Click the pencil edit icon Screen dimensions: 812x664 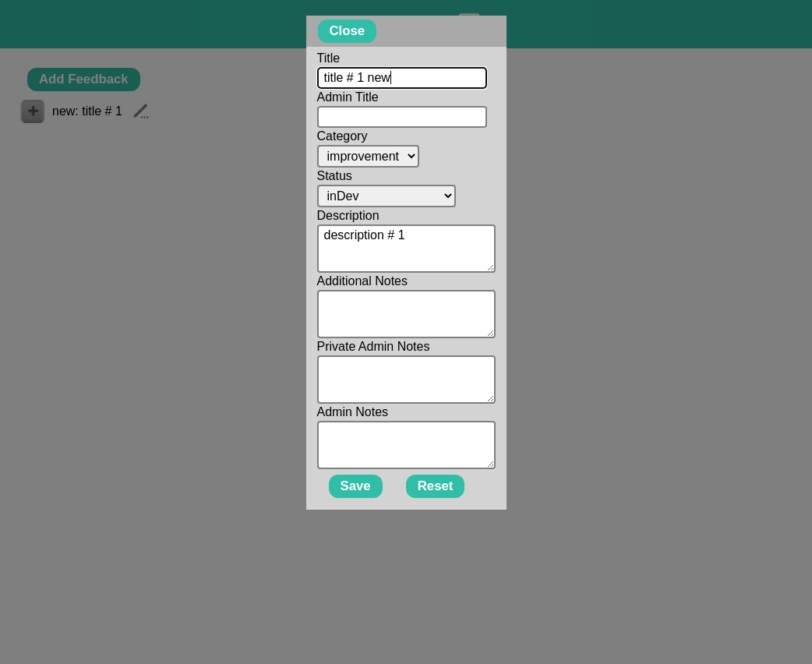[x=140, y=111]
